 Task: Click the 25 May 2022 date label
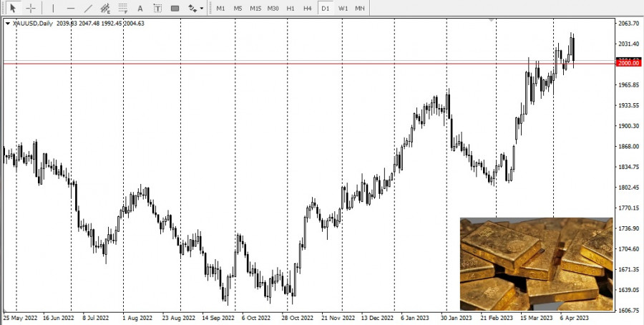pos(20,318)
